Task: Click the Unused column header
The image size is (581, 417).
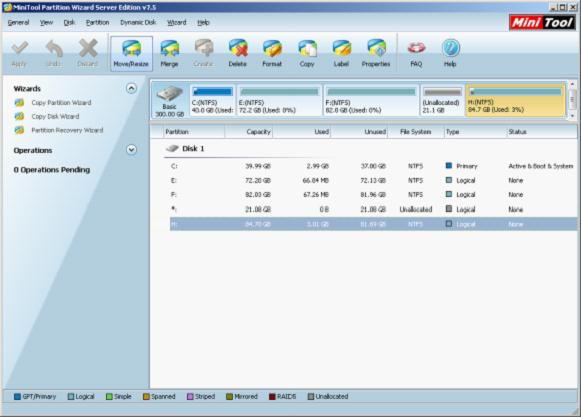Action: 359,132
